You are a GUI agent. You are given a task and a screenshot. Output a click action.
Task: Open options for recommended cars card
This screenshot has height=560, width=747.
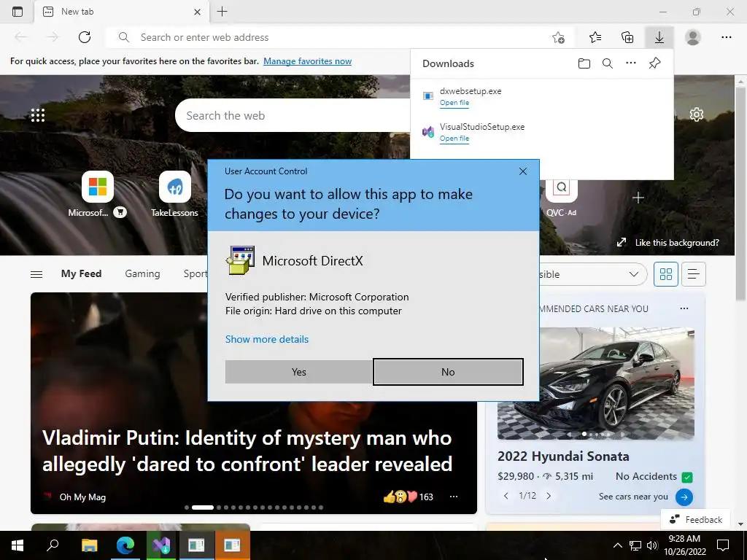(x=684, y=308)
